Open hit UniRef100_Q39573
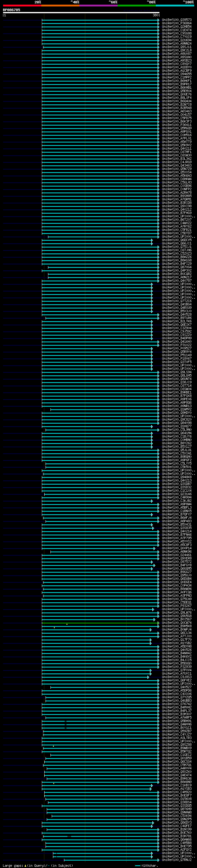This screenshot has width=197, height=868. click(177, 20)
